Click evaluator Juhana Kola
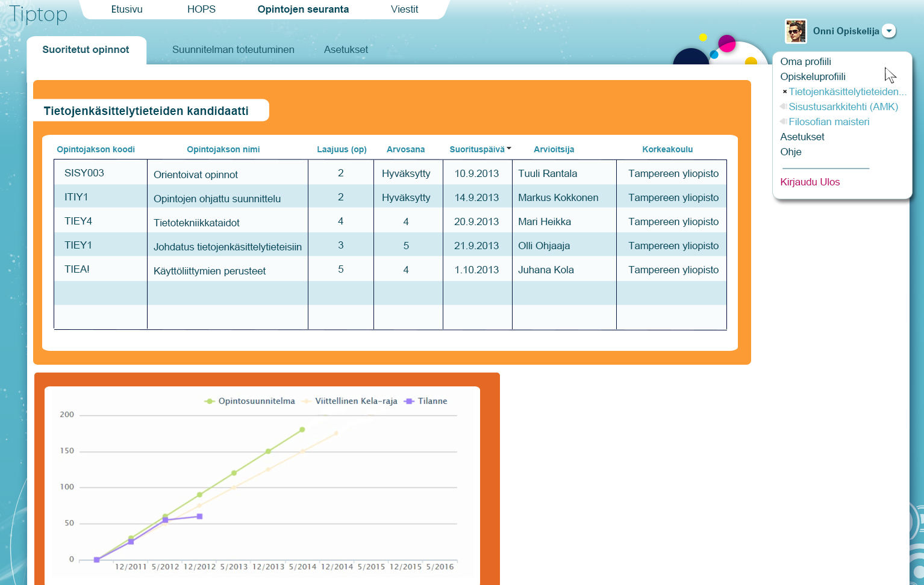The image size is (924, 585). (x=546, y=270)
